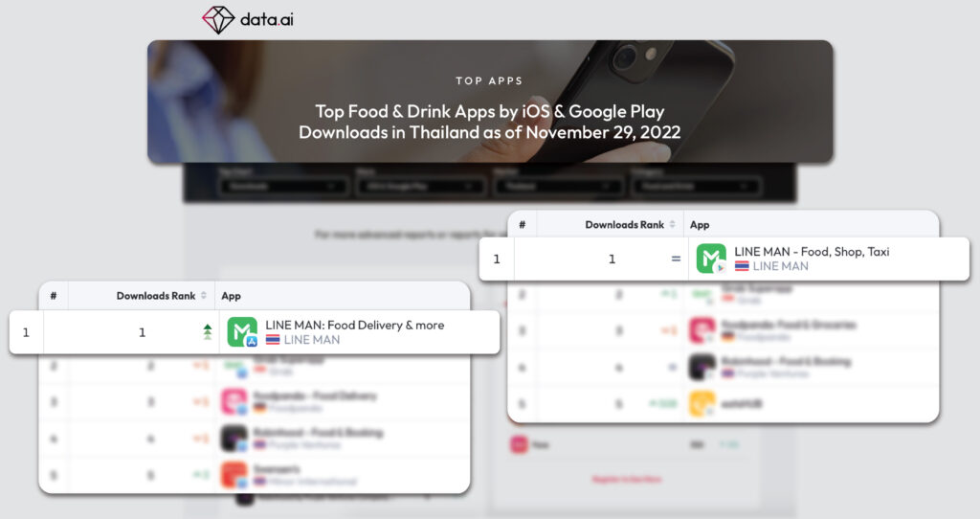The image size is (980, 519).
Task: Sort right table by Downloads Rank arrows
Action: 672,224
